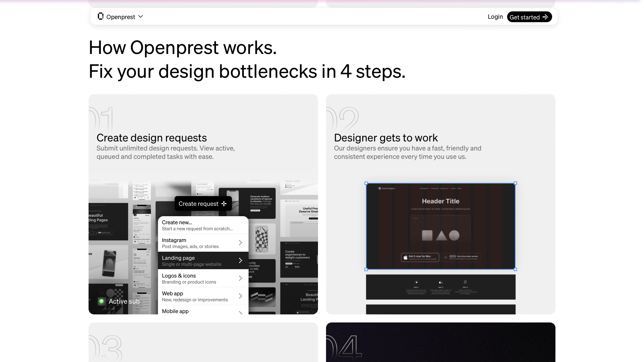Click the mockup's top-left selection handle
Screen dimensions: 644x362
(x=366, y=183)
